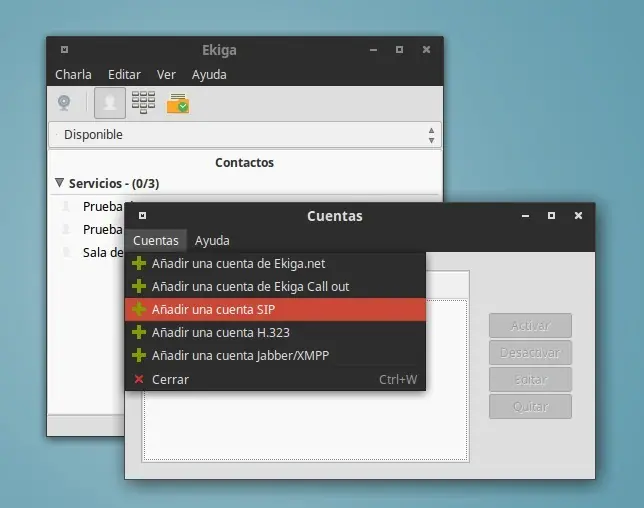Collapse the Servicios group triangle
The image size is (644, 508).
(60, 183)
